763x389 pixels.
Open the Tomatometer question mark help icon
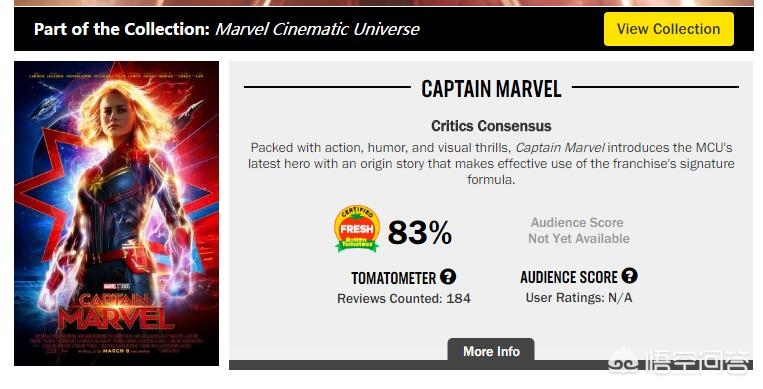pyautogui.click(x=448, y=277)
